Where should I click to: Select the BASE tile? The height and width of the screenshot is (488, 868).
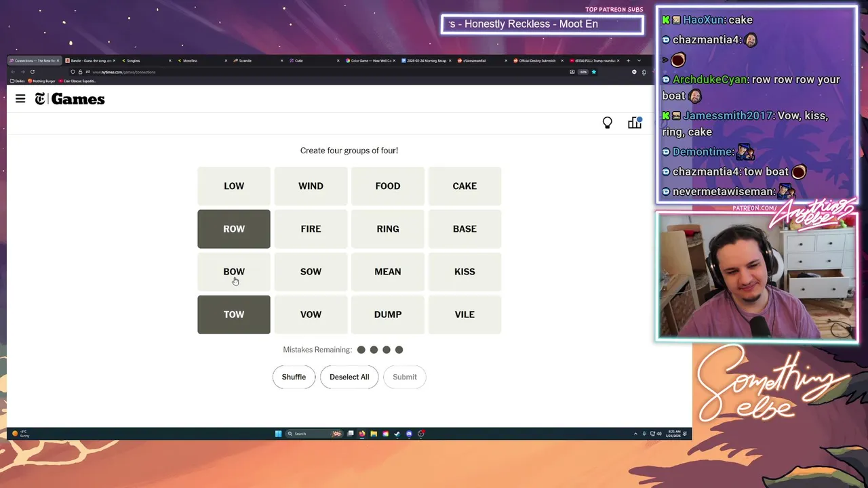point(465,229)
